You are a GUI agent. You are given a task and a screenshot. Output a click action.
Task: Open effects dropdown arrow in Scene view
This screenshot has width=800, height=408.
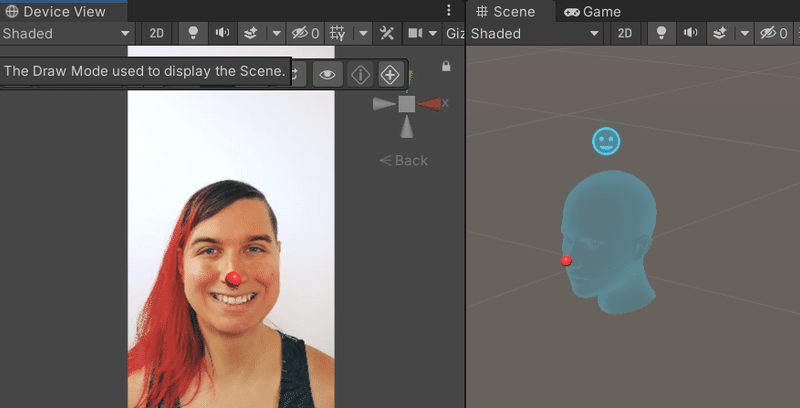coord(744,34)
